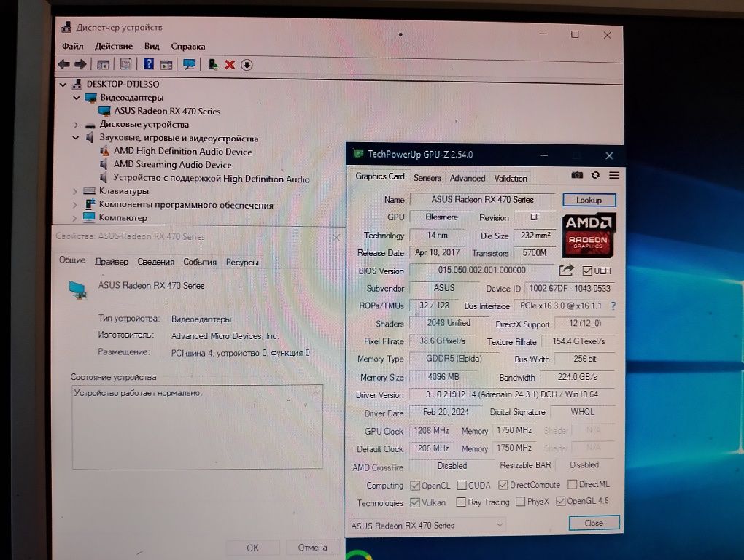The height and width of the screenshot is (560, 744).
Task: Toggle the PhysX checkbox
Action: (521, 501)
